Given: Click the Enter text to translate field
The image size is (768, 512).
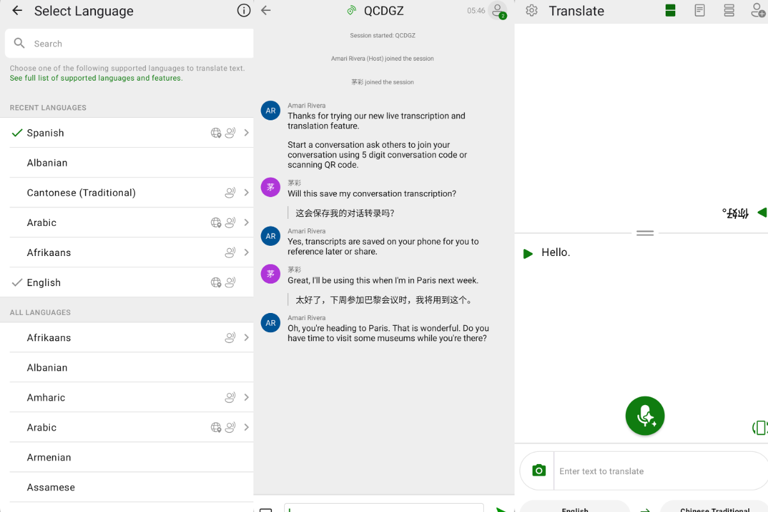Looking at the screenshot, I should coord(660,471).
